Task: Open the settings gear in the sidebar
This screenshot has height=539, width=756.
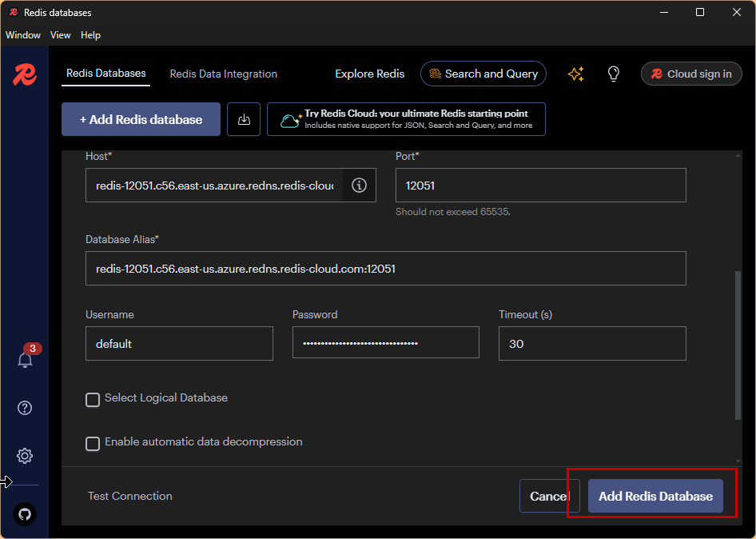Action: click(x=25, y=456)
